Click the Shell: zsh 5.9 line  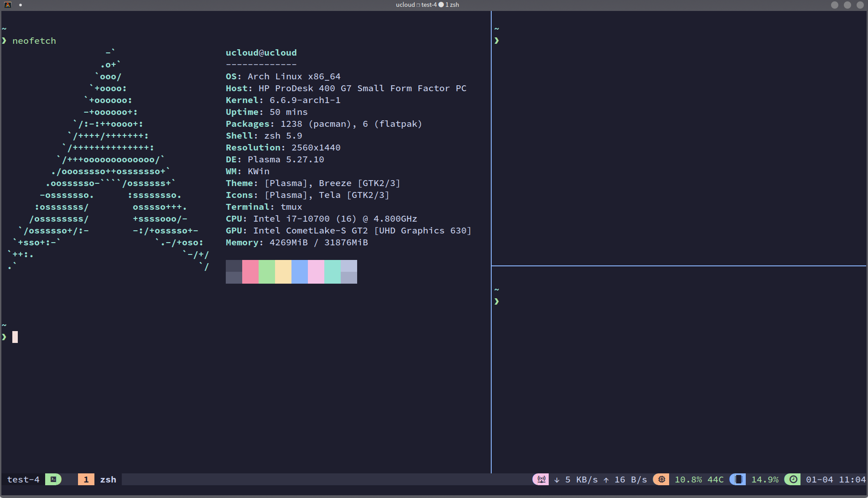pos(264,135)
